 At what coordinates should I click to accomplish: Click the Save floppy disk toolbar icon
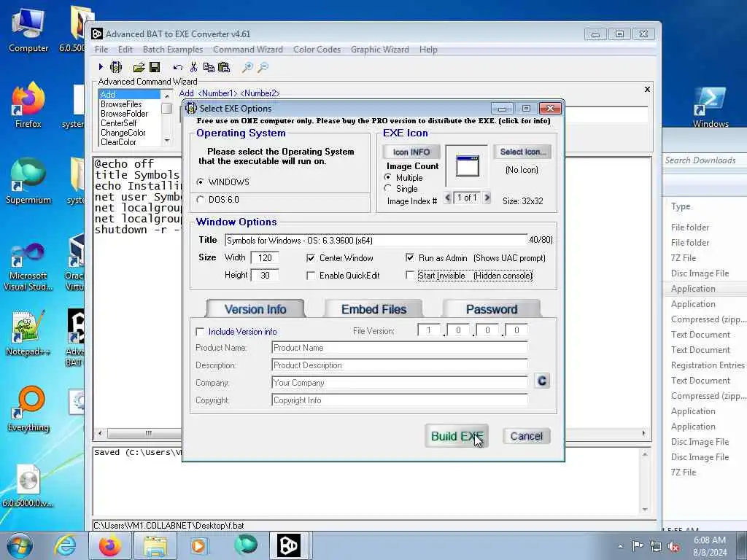pyautogui.click(x=155, y=67)
